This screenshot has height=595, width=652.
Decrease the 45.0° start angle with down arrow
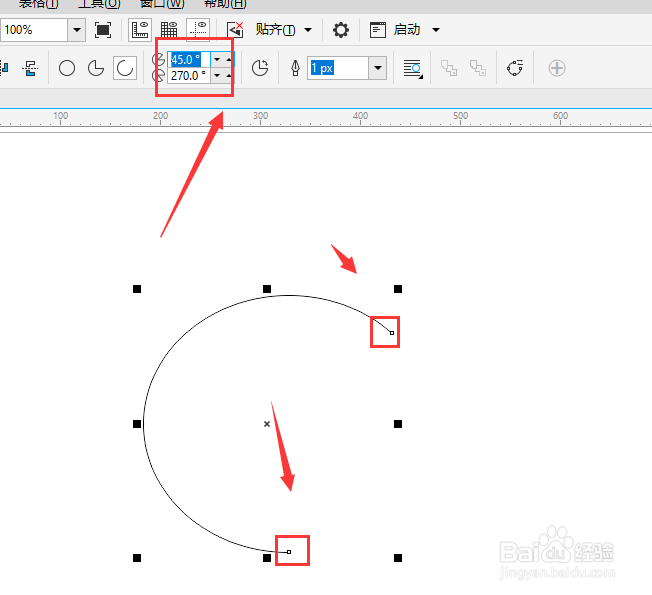coord(217,59)
